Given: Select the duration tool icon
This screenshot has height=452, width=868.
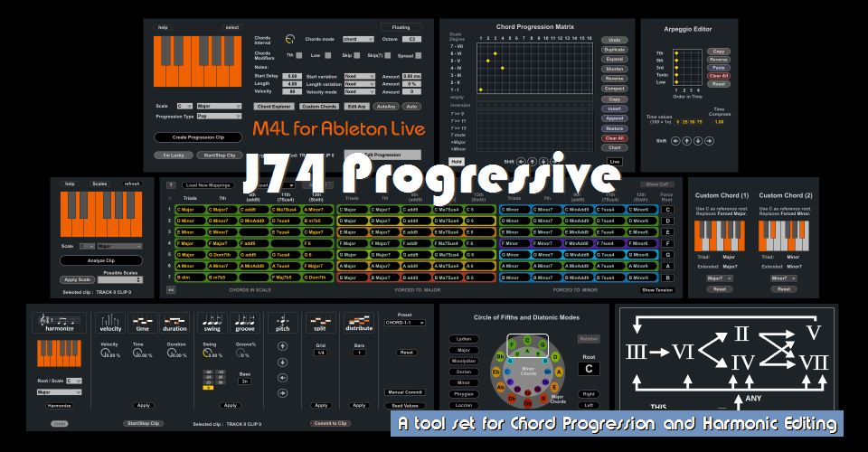Looking at the screenshot, I should pos(175,323).
